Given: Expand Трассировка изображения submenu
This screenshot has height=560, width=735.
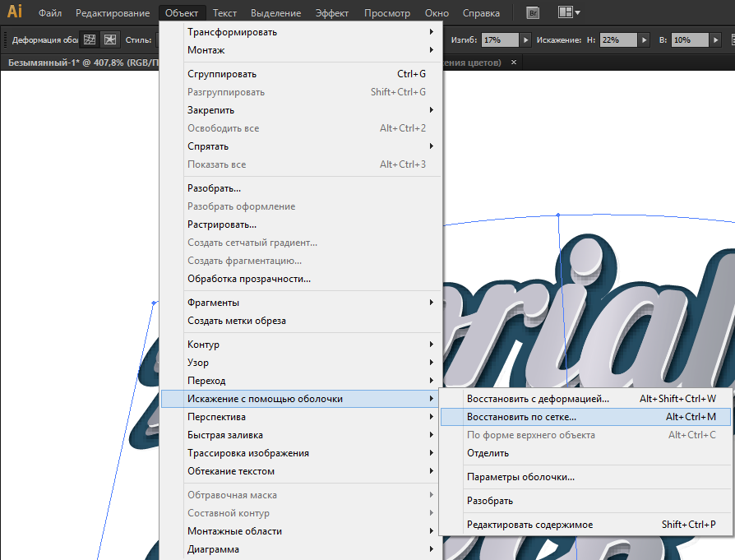Looking at the screenshot, I should click(x=300, y=453).
